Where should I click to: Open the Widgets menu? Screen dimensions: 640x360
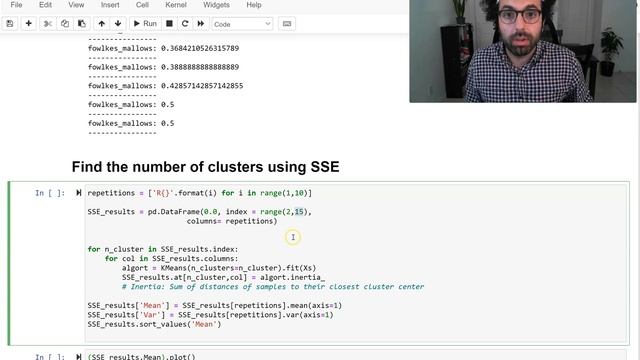point(216,5)
